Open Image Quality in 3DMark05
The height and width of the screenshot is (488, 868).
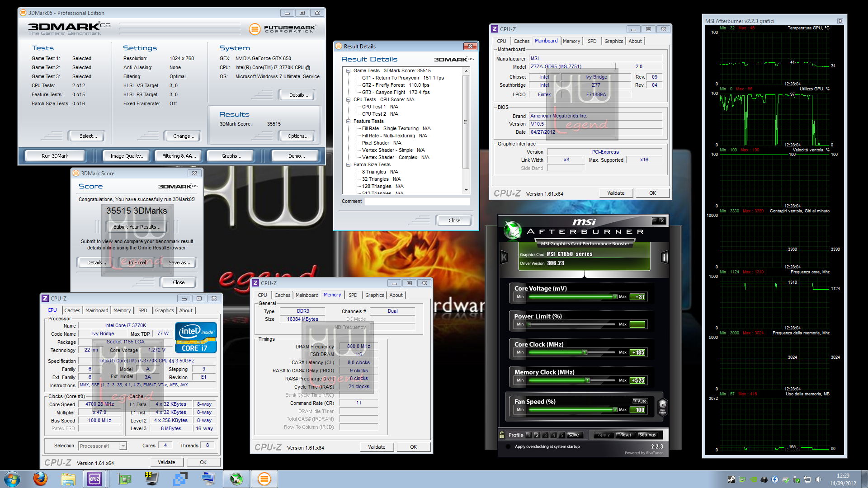pos(127,156)
